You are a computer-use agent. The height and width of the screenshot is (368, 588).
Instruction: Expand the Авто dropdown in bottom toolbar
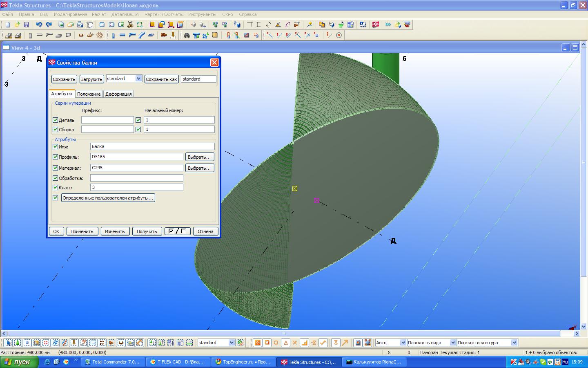403,343
